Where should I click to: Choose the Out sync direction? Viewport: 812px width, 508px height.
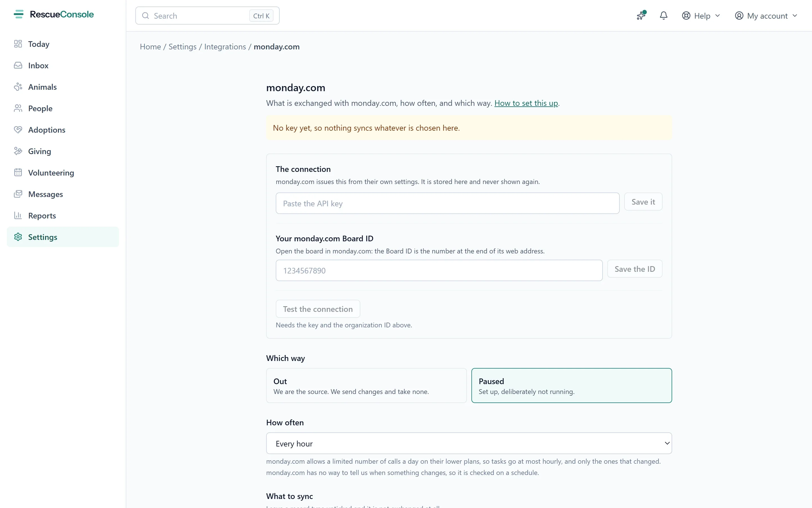click(366, 385)
